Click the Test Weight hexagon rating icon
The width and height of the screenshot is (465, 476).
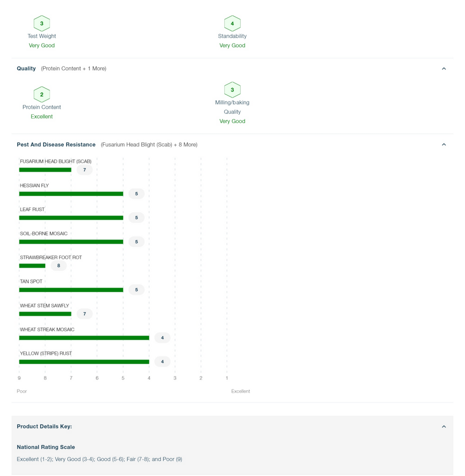pyautogui.click(x=41, y=23)
